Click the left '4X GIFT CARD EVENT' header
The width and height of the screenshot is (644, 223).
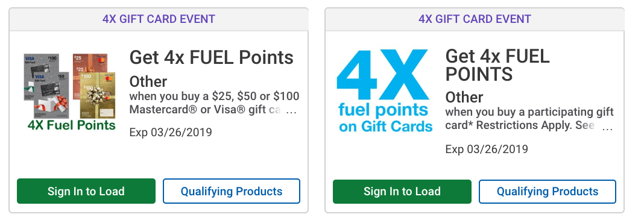pyautogui.click(x=159, y=19)
